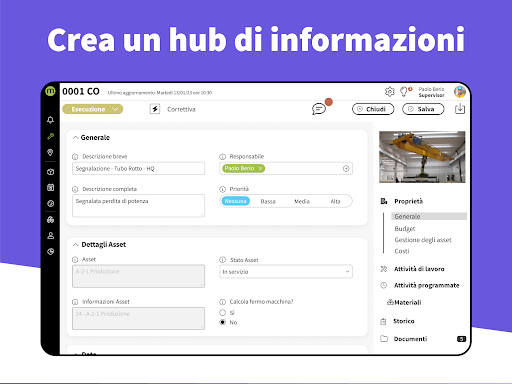Set priority to Bassa

click(x=268, y=201)
